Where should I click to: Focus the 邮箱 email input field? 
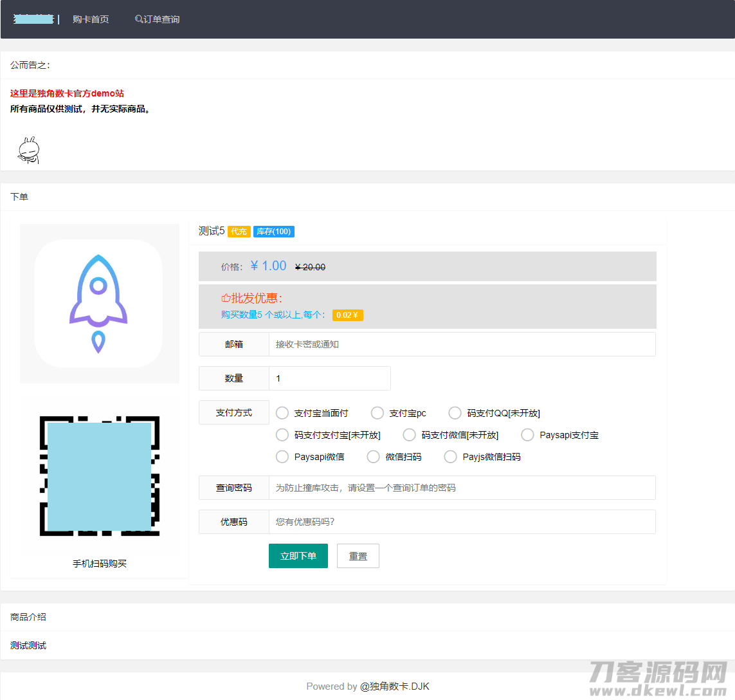(462, 344)
